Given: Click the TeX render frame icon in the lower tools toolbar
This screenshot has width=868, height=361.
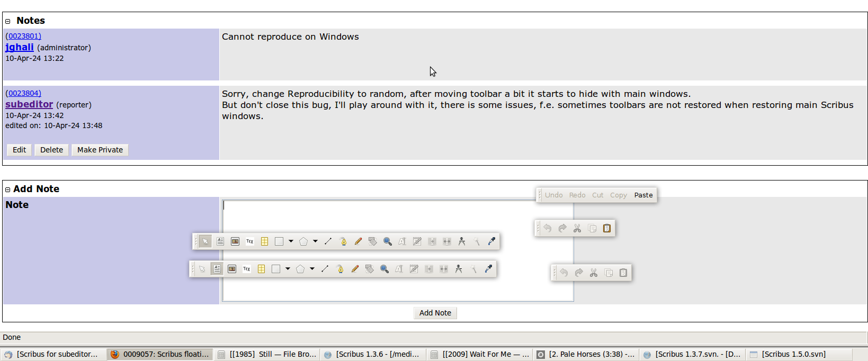Looking at the screenshot, I should pyautogui.click(x=247, y=269).
